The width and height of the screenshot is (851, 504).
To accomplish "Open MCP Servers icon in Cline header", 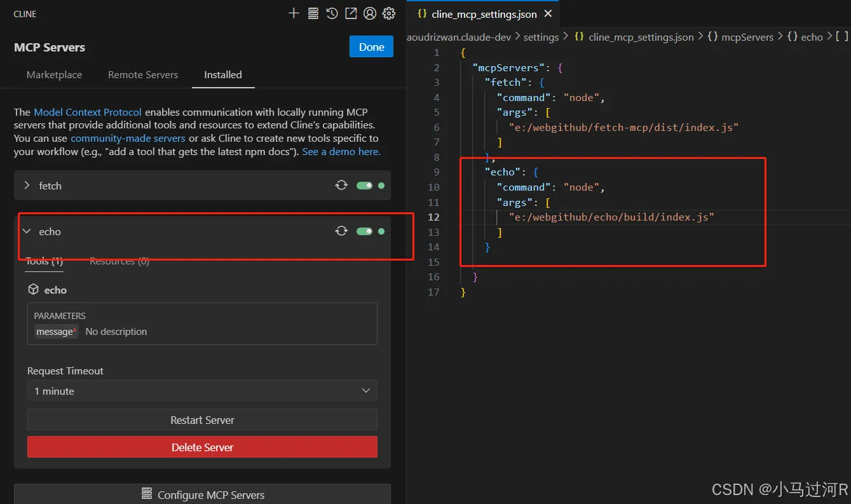I will click(313, 13).
